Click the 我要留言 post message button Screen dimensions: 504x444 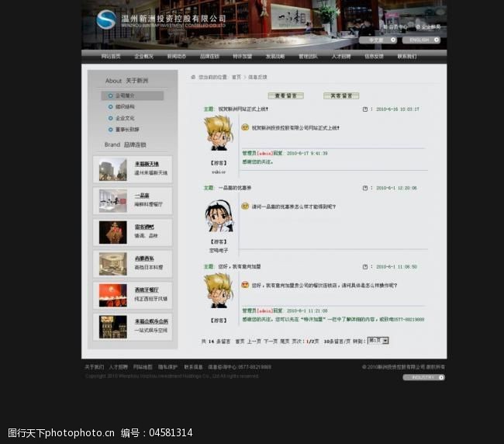pyautogui.click(x=341, y=95)
